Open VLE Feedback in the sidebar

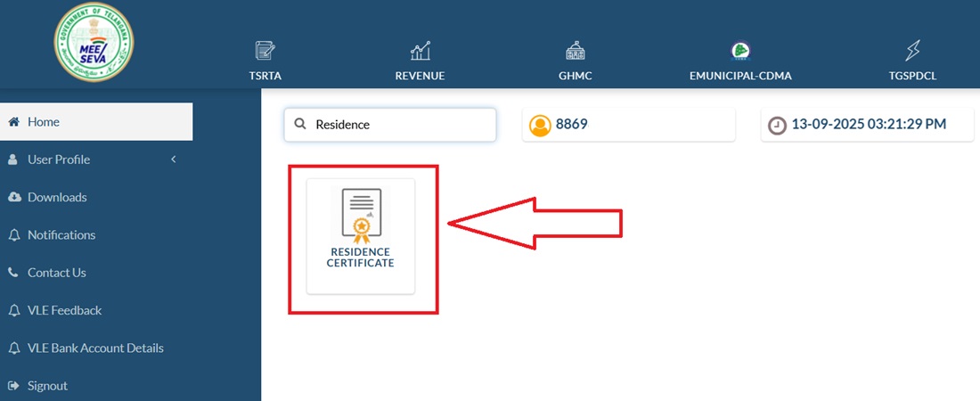tap(64, 310)
